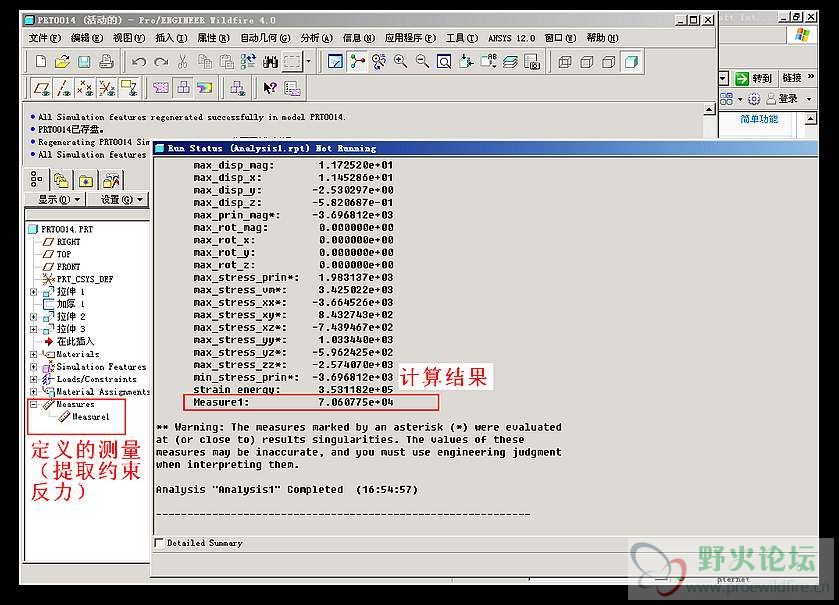This screenshot has width=839, height=605.
Task: Click the dashed selection box tool
Action: tap(292, 62)
